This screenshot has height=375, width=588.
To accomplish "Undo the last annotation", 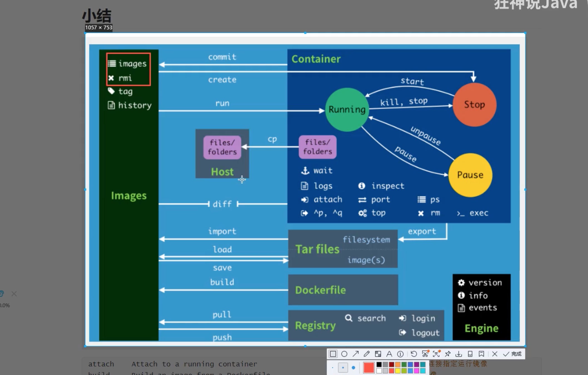I will point(414,354).
